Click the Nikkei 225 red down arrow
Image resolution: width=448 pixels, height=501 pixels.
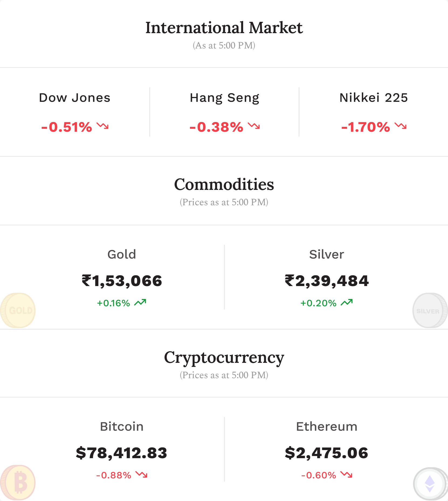point(401,126)
